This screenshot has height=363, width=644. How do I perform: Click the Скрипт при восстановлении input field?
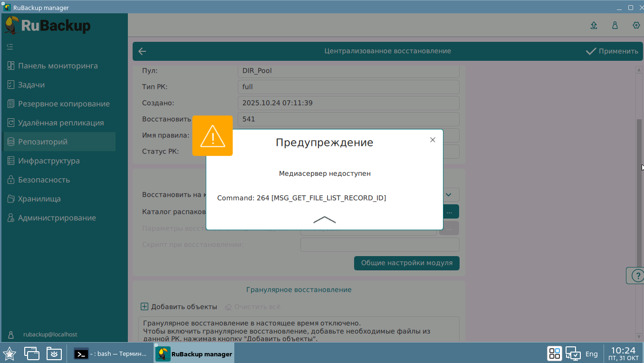coord(379,245)
